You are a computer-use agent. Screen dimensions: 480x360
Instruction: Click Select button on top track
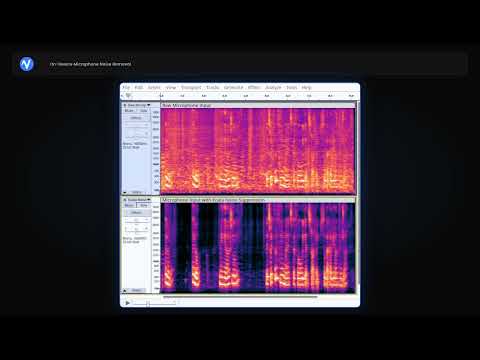137,192
